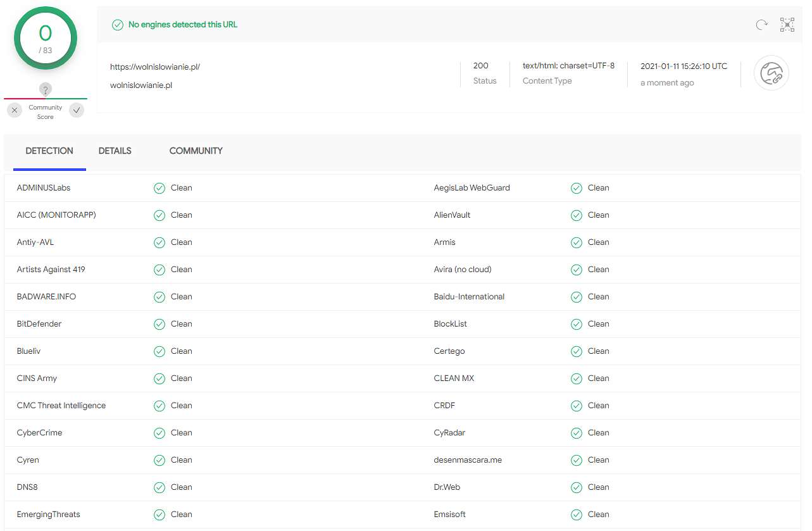This screenshot has width=812, height=531.
Task: Click the Clean check icon for Certego
Action: pyautogui.click(x=577, y=351)
